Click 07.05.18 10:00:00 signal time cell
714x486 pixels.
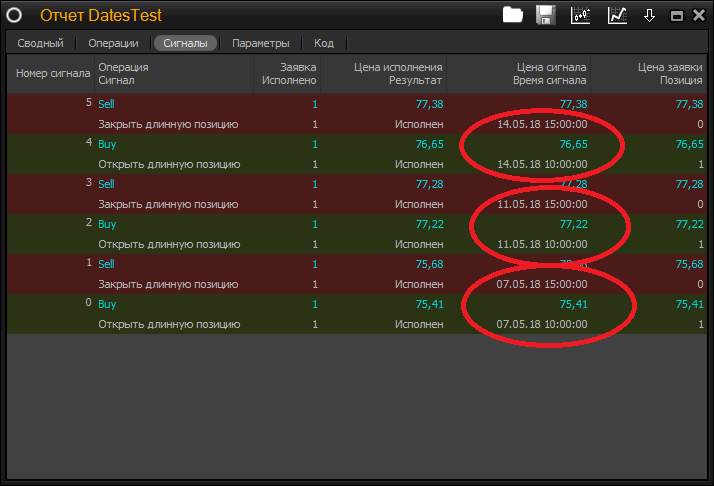(541, 324)
